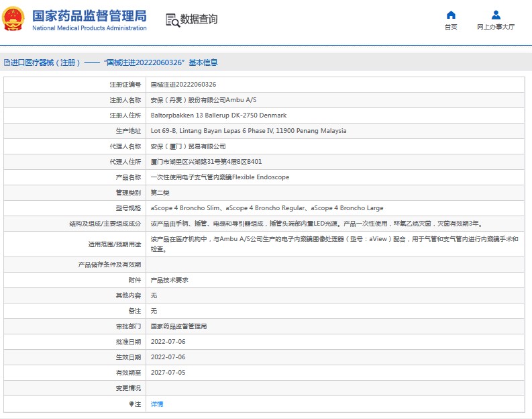The image size is (532, 419).
Task: Click the national emblem logo
Action: click(13, 19)
